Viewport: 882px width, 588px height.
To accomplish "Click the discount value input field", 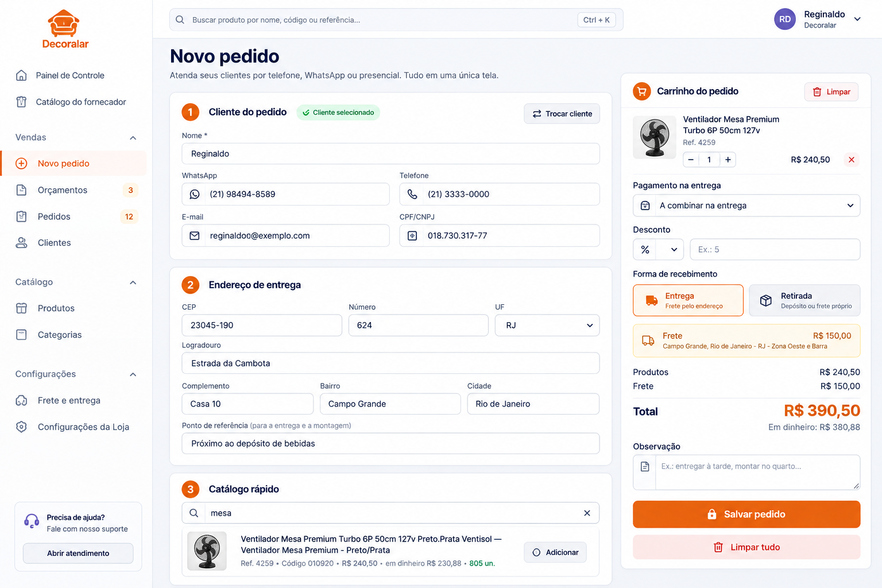I will tap(775, 250).
